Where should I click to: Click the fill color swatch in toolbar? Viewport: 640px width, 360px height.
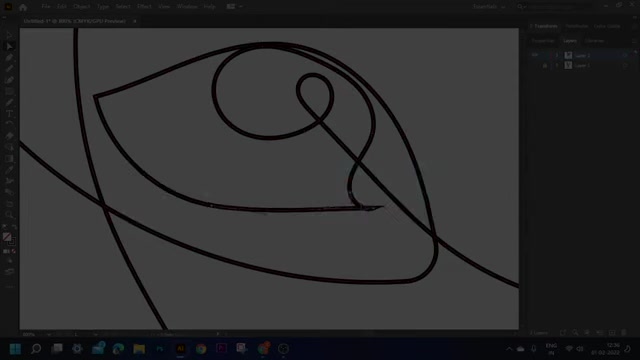(x=7, y=237)
